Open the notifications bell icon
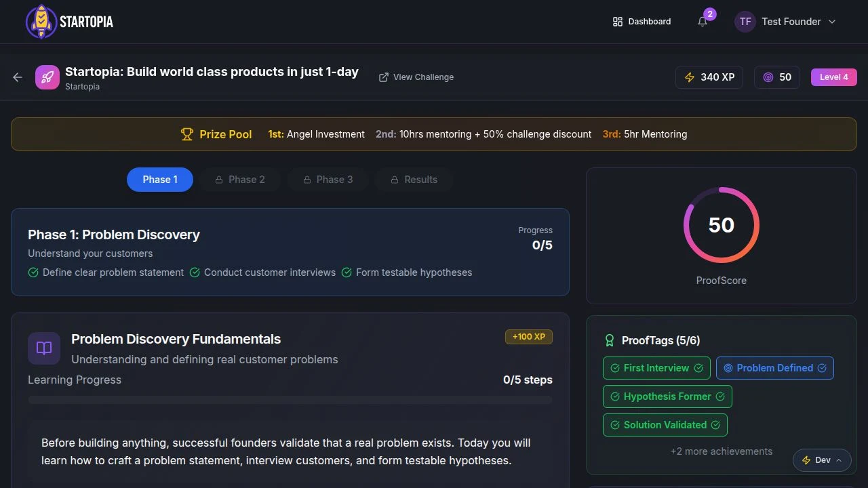The height and width of the screenshot is (488, 868). pos(703,22)
